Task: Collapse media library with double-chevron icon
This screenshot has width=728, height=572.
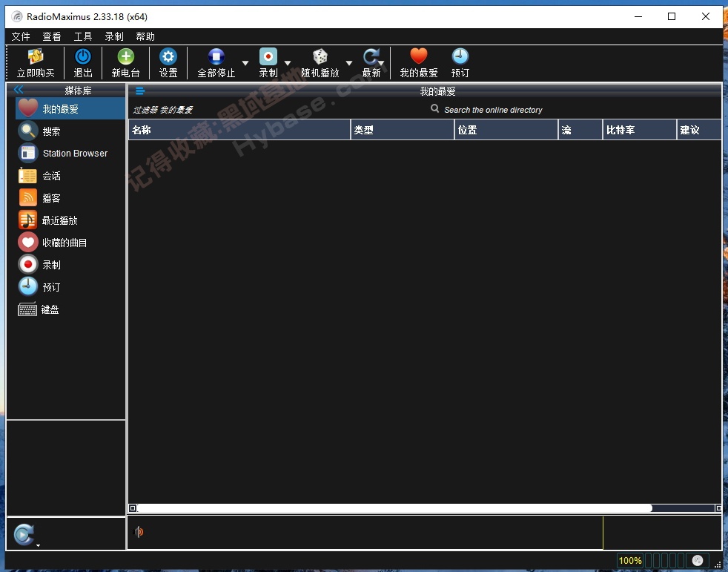Action: click(x=19, y=90)
